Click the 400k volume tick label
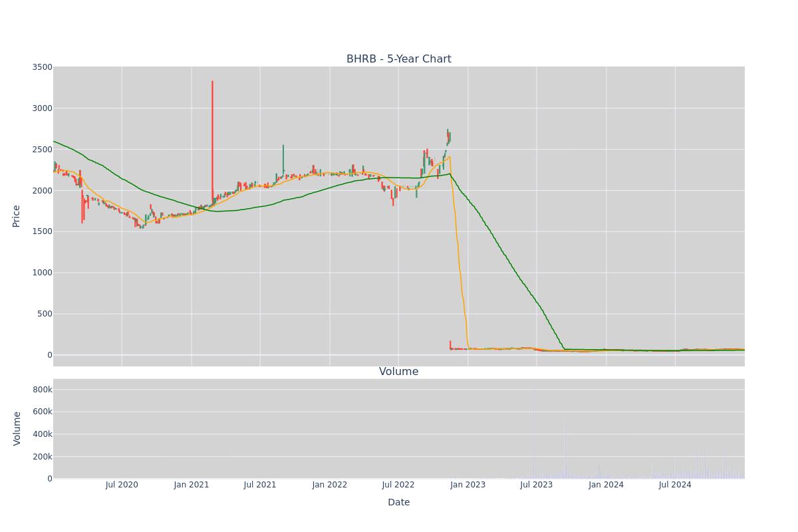798x532 pixels. (x=41, y=434)
